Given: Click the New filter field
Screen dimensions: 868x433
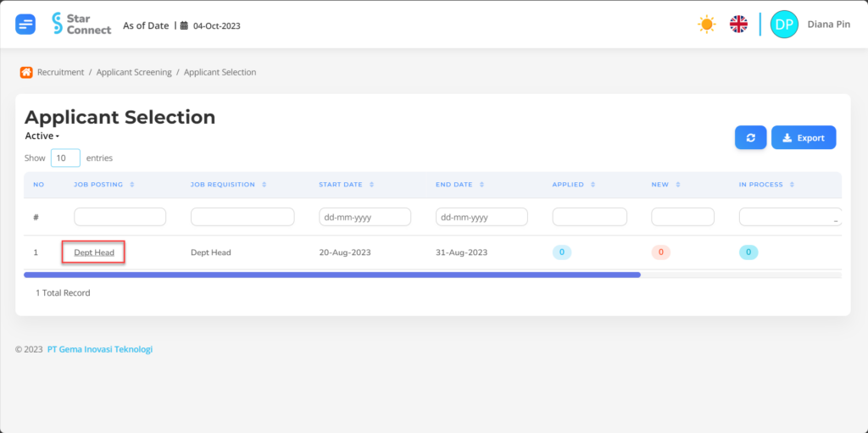Looking at the screenshot, I should pos(682,217).
